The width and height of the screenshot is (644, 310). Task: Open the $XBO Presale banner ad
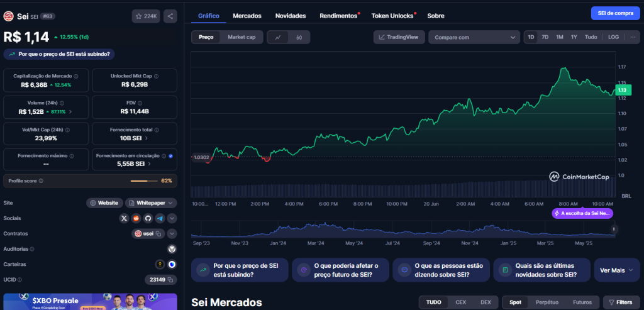(x=91, y=301)
